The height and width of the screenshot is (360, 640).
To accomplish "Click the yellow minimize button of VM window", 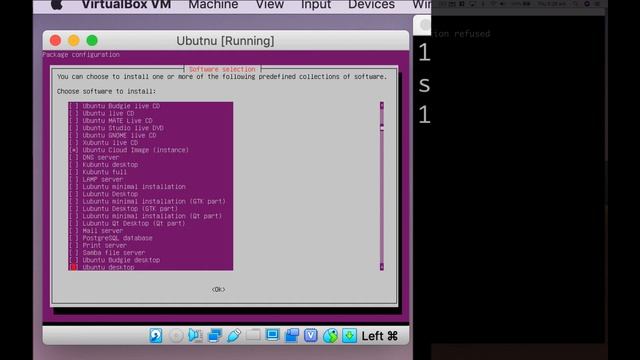I will pyautogui.click(x=74, y=40).
